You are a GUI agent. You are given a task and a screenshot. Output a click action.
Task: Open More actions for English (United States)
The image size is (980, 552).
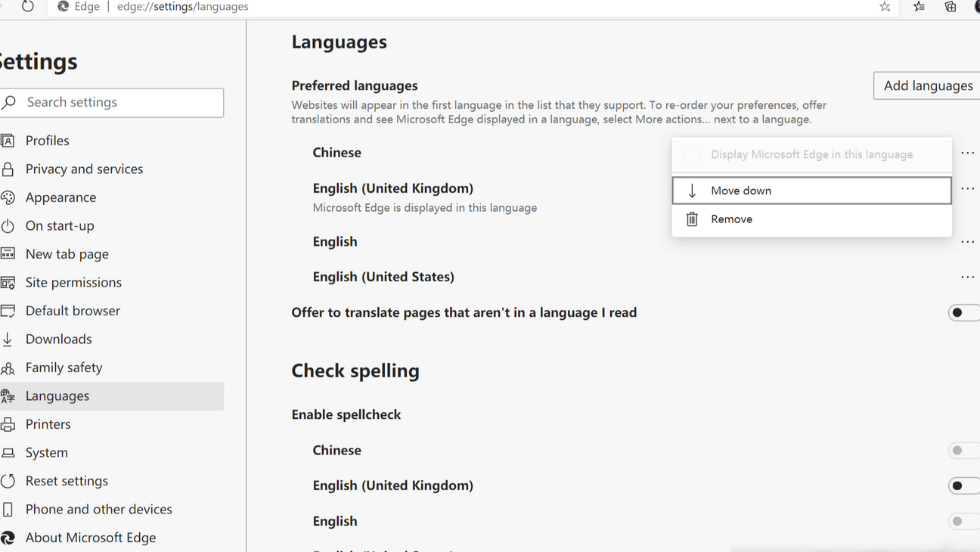(967, 277)
